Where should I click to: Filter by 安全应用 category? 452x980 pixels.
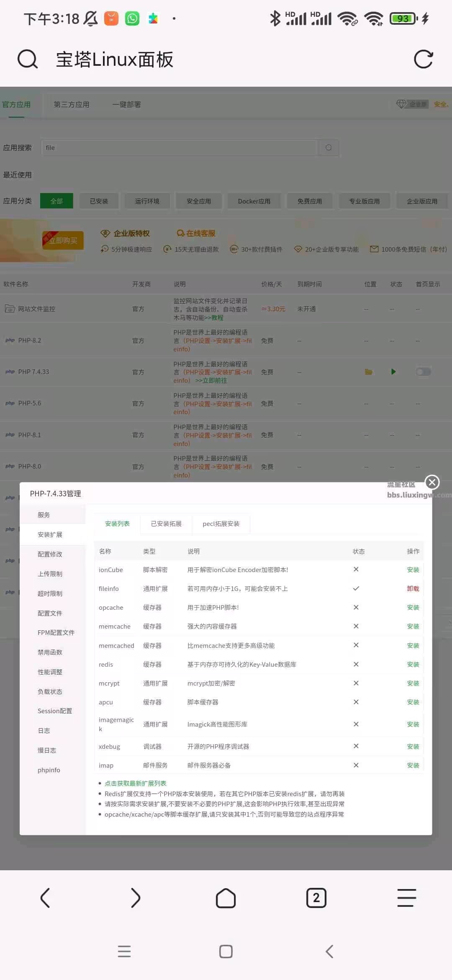pyautogui.click(x=199, y=201)
